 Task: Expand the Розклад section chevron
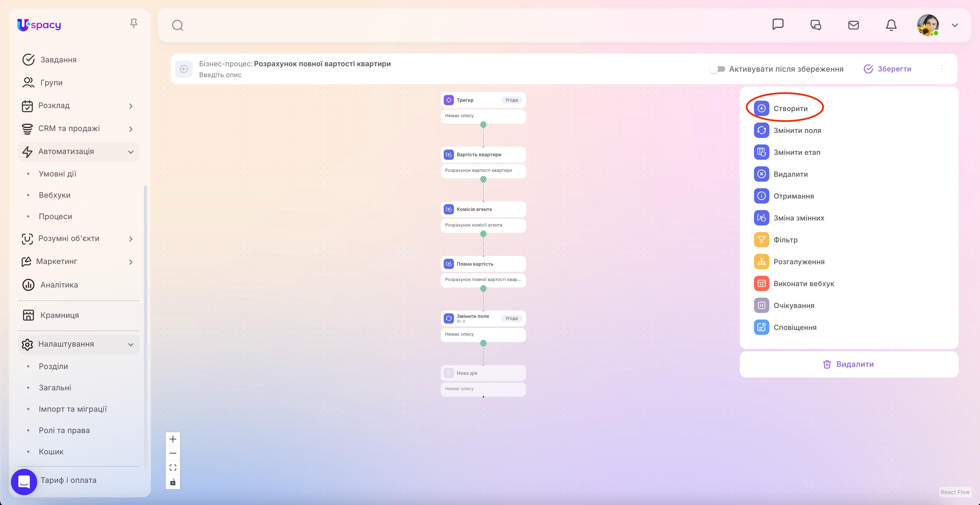point(131,106)
